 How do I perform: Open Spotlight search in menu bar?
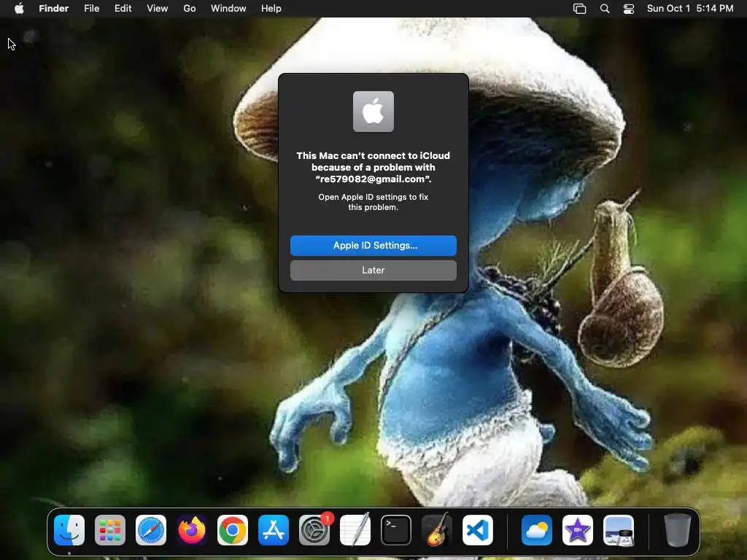click(x=605, y=9)
